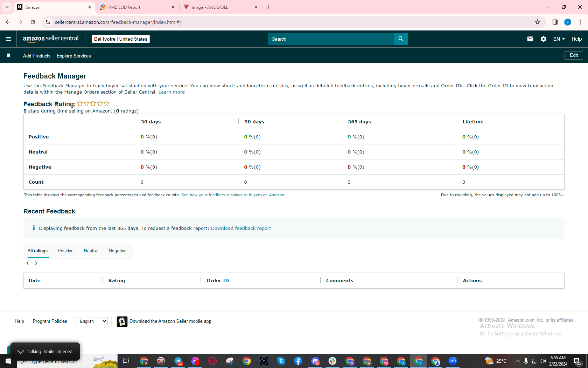Viewport: 588px width, 368px height.
Task: Open Opera browser from the taskbar
Action: (x=212, y=361)
